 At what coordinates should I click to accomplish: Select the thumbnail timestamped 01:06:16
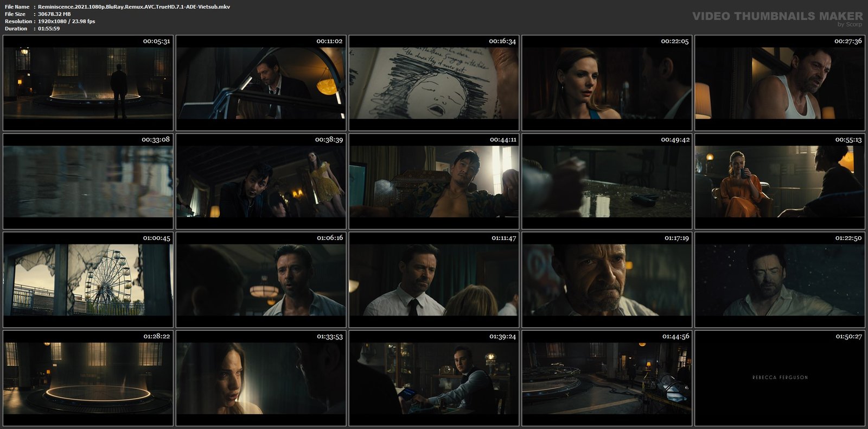[261, 280]
